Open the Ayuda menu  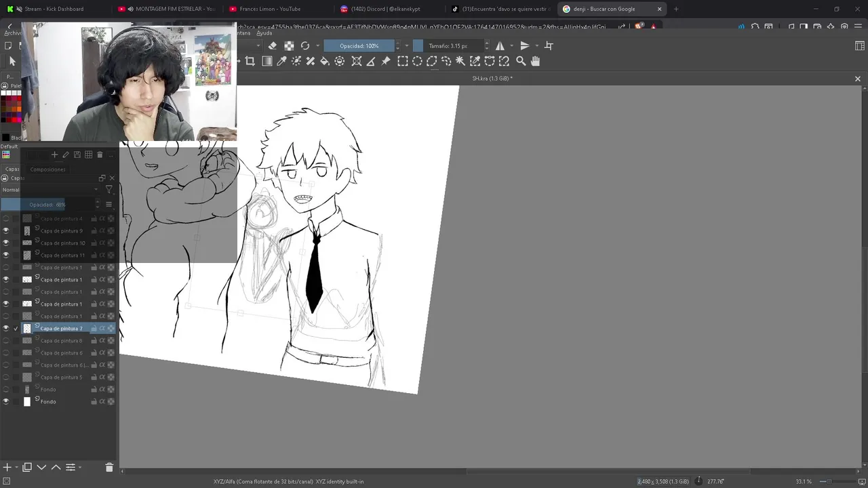pos(264,33)
